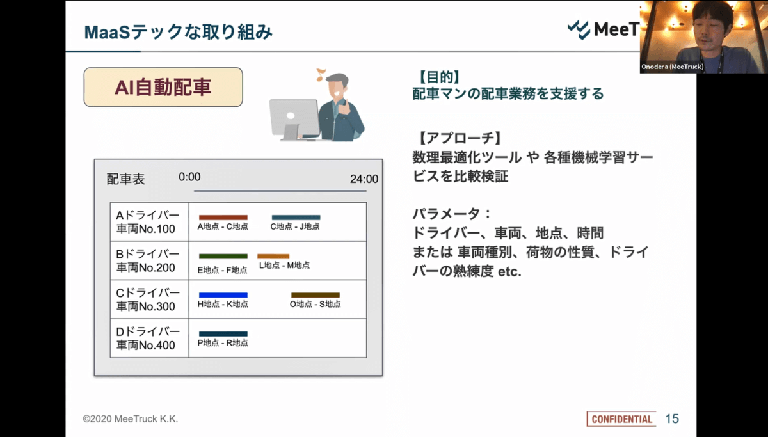This screenshot has width=768, height=437.
Task: Click the バーの熟練度 etc. line
Action: (467, 271)
